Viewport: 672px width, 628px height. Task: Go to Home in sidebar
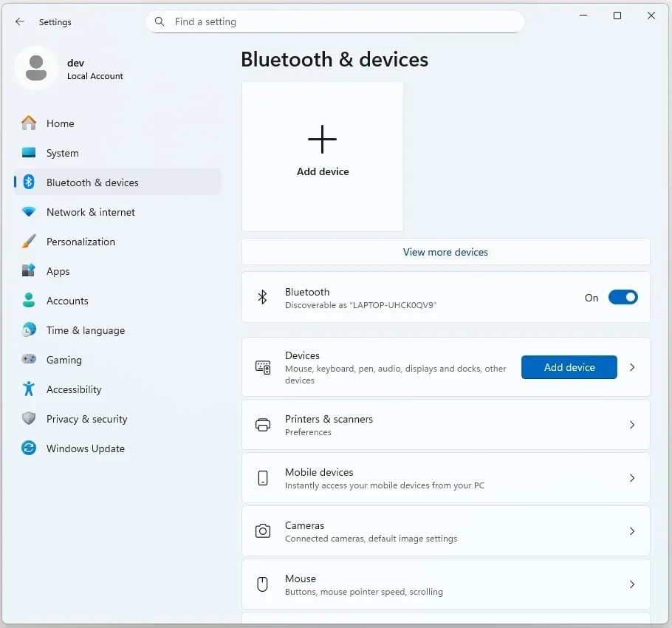117,123
